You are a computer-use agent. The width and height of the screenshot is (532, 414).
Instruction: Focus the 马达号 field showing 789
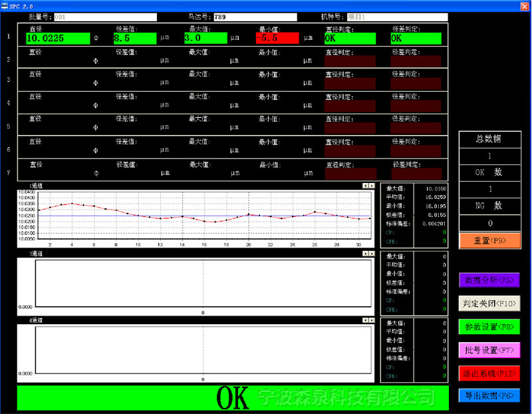pos(255,17)
